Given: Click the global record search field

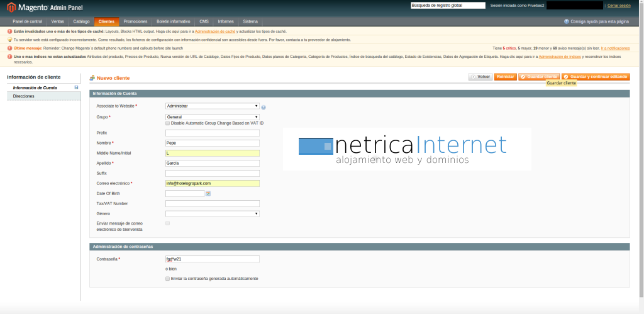Looking at the screenshot, I should coord(448,5).
